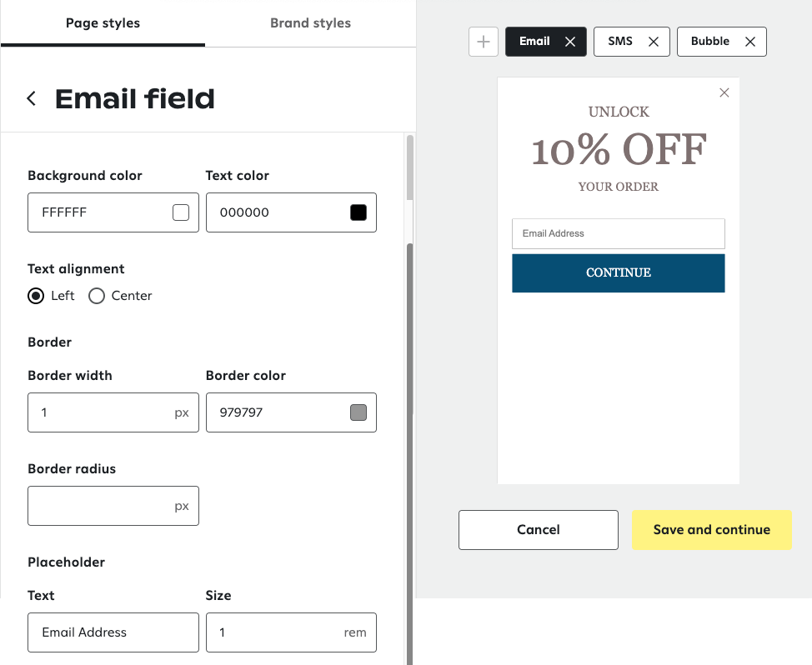Image resolution: width=812 pixels, height=665 pixels.
Task: Dismiss the popup preview with its X icon
Action: [724, 92]
